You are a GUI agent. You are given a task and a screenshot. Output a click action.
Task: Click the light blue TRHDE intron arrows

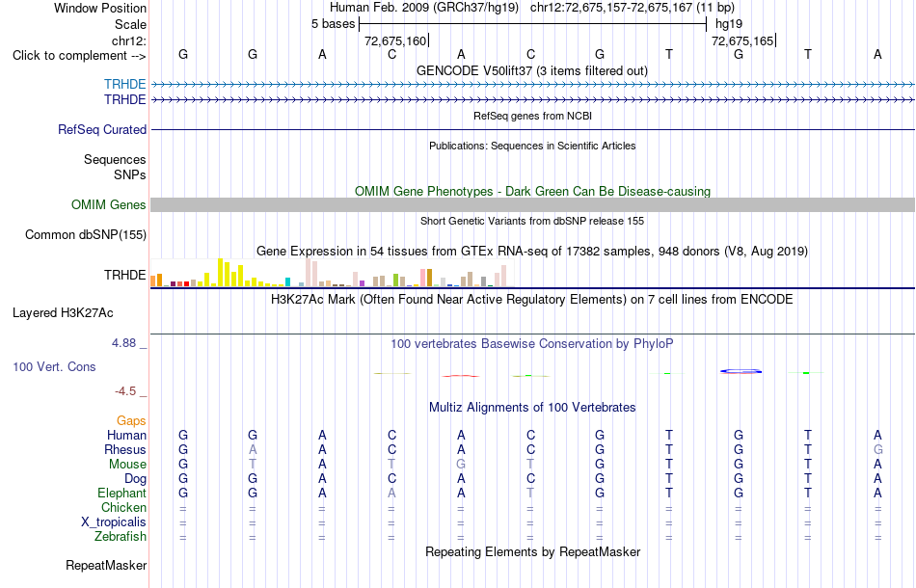532,84
